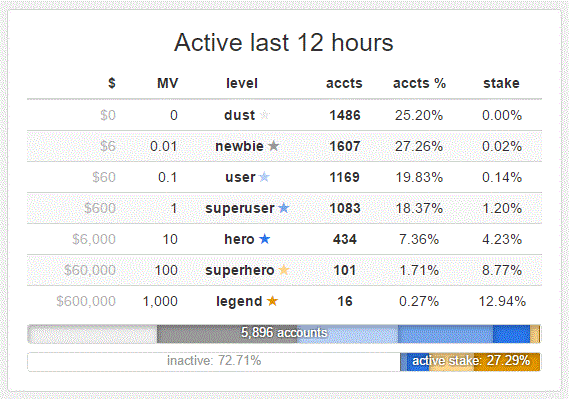This screenshot has width=569, height=399.
Task: Click the 'level' column header
Action: (242, 83)
